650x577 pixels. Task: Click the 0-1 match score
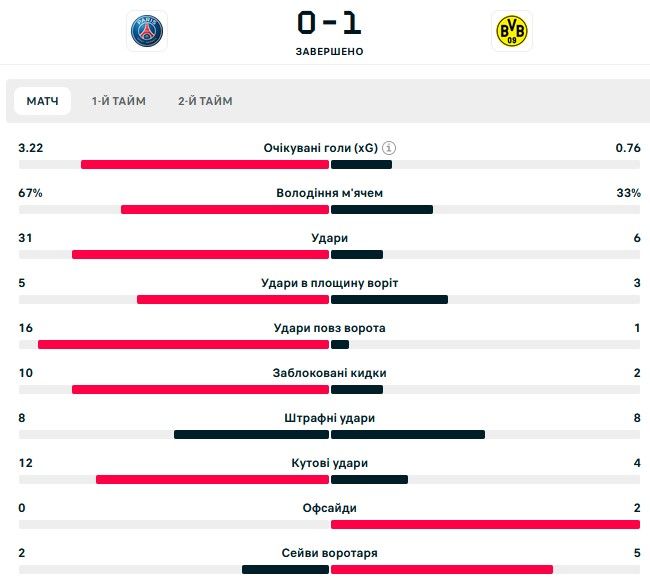(329, 22)
